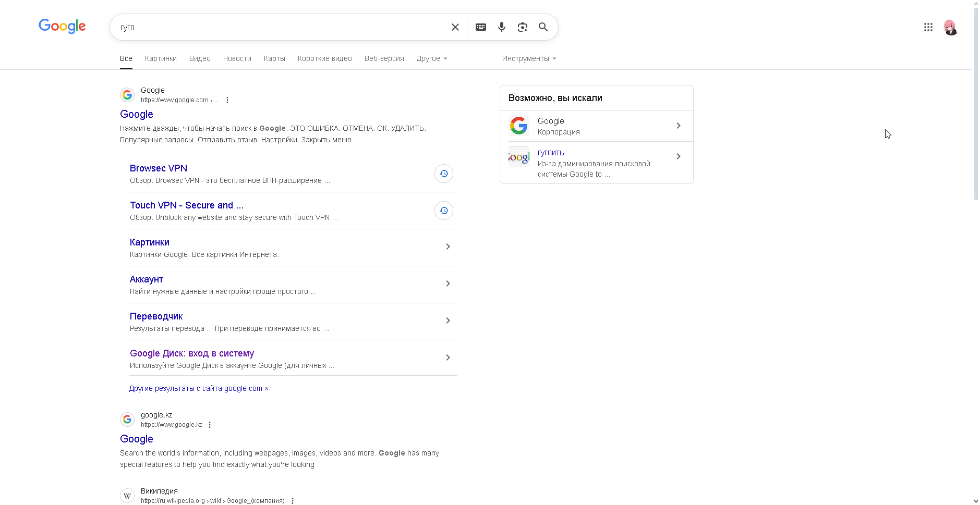Viewport: 980px width, 505px height.
Task: Switch to Короткие видео tab
Action: coord(325,58)
